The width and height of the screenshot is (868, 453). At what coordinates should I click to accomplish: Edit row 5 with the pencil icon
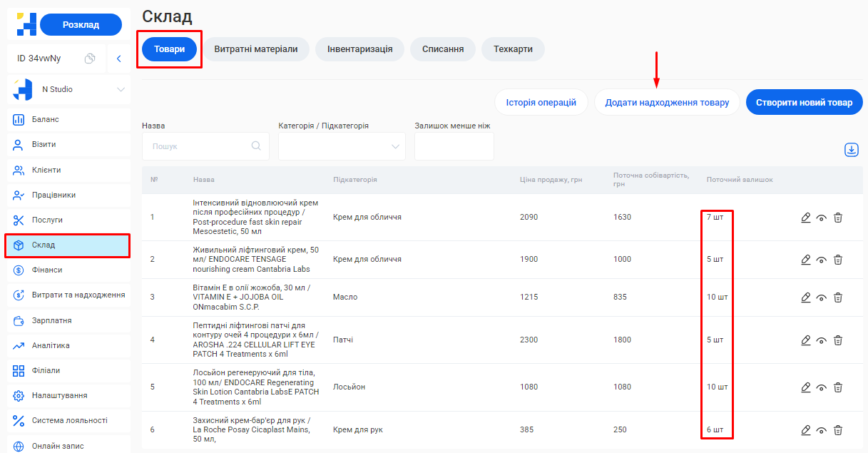tap(806, 387)
